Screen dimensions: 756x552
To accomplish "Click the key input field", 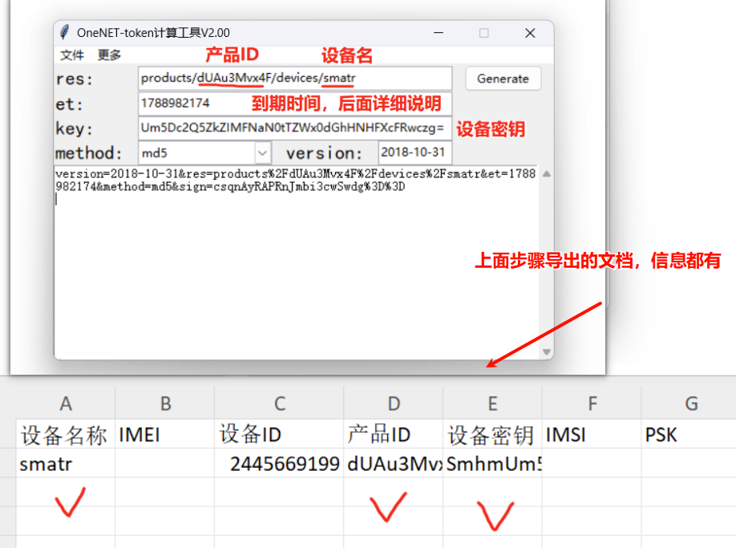I will 295,128.
